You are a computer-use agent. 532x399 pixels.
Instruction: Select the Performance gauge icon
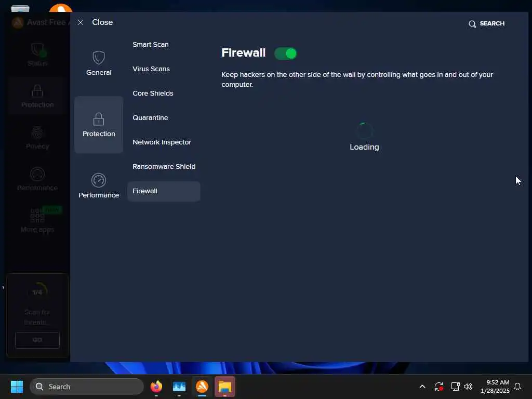pyautogui.click(x=99, y=180)
